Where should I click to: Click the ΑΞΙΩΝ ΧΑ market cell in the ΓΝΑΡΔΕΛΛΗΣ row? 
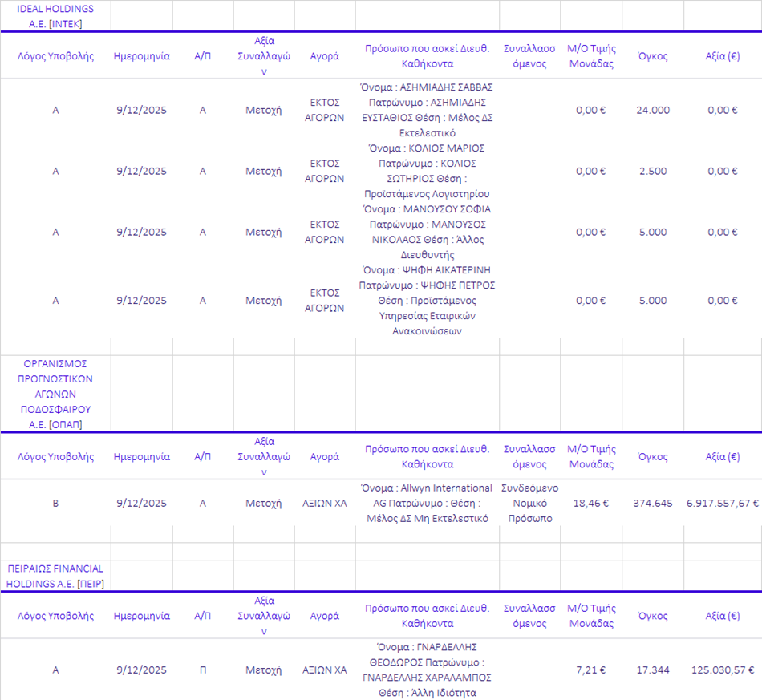(324, 670)
